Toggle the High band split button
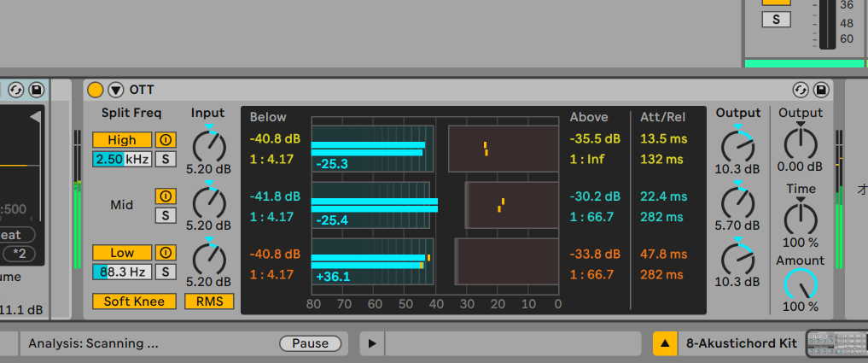This screenshot has width=868, height=363. click(x=122, y=140)
